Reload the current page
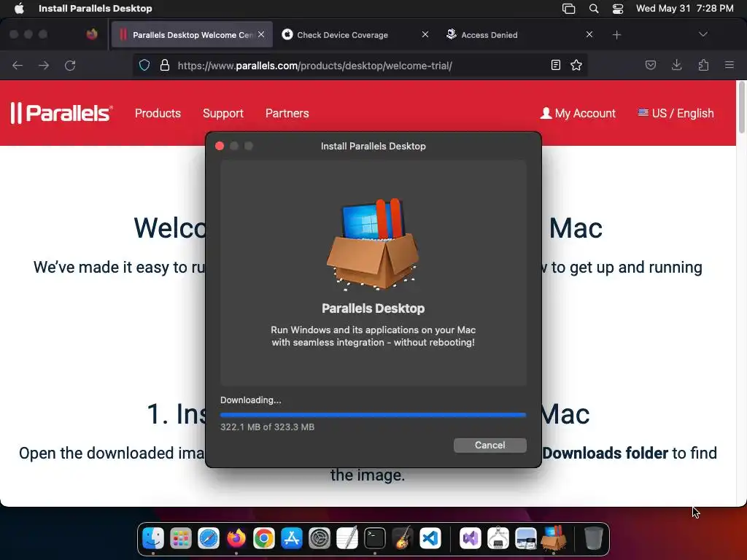Image resolution: width=747 pixels, height=560 pixels. pyautogui.click(x=70, y=65)
